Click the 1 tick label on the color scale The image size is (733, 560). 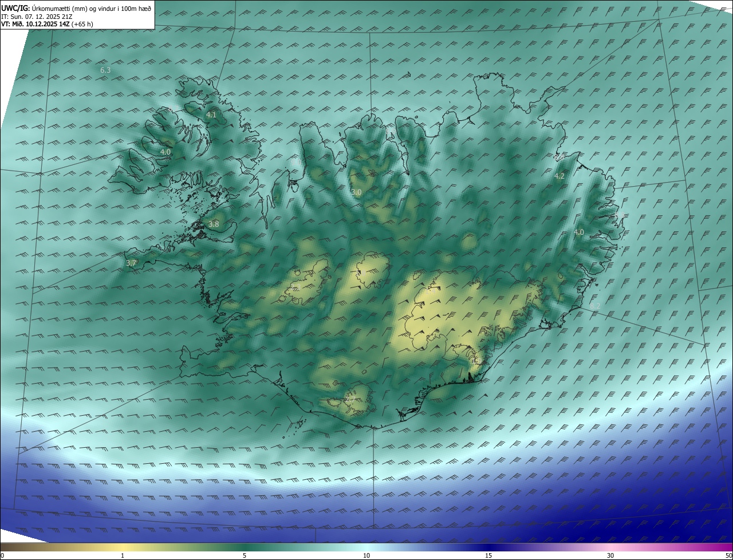123,556
